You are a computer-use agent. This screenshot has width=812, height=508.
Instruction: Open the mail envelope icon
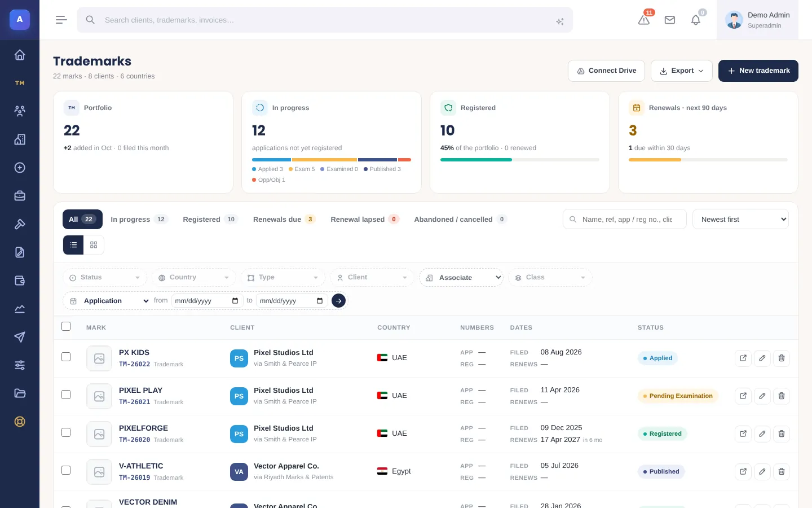(670, 20)
